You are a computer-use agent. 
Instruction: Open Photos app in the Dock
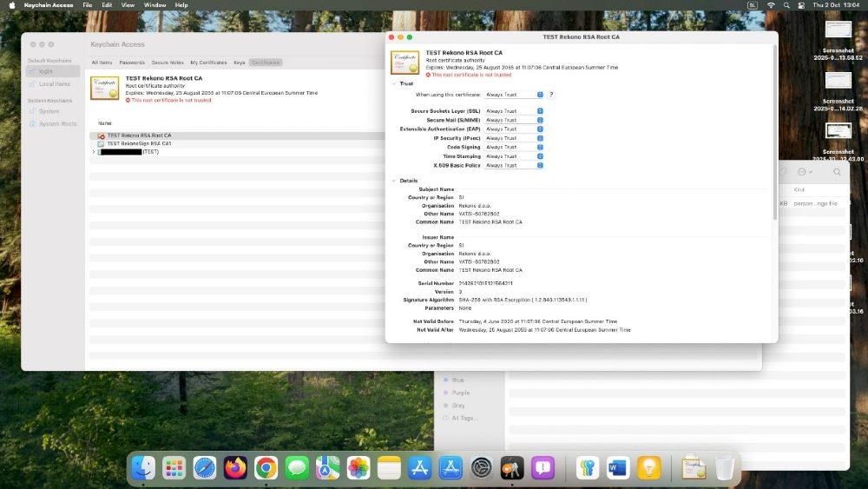click(358, 468)
